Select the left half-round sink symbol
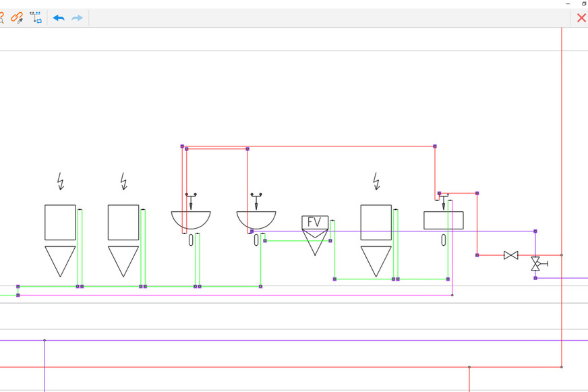 click(x=191, y=220)
